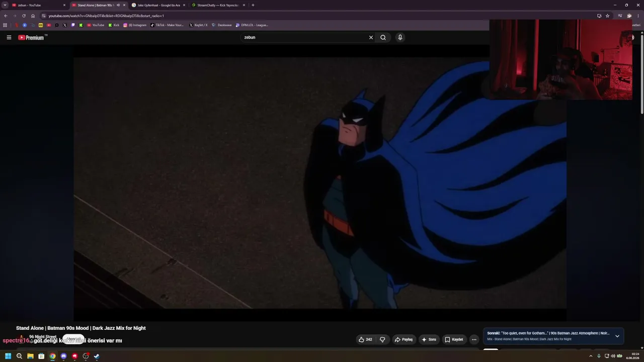Open Discord from the taskbar
Image resolution: width=644 pixels, height=362 pixels.
[63, 356]
